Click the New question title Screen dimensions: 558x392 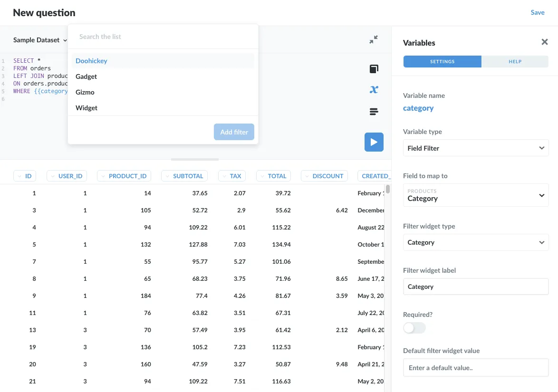click(44, 13)
